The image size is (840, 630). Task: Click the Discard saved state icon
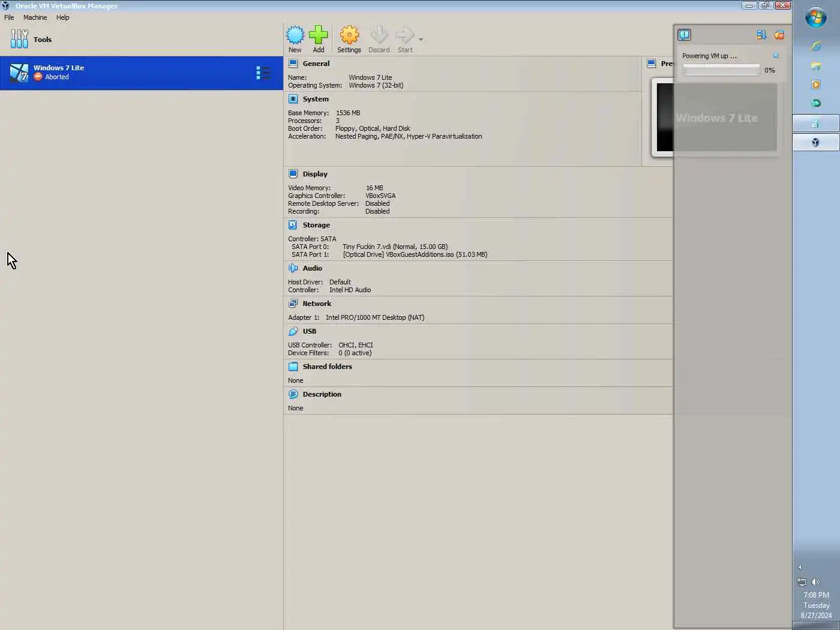379,35
